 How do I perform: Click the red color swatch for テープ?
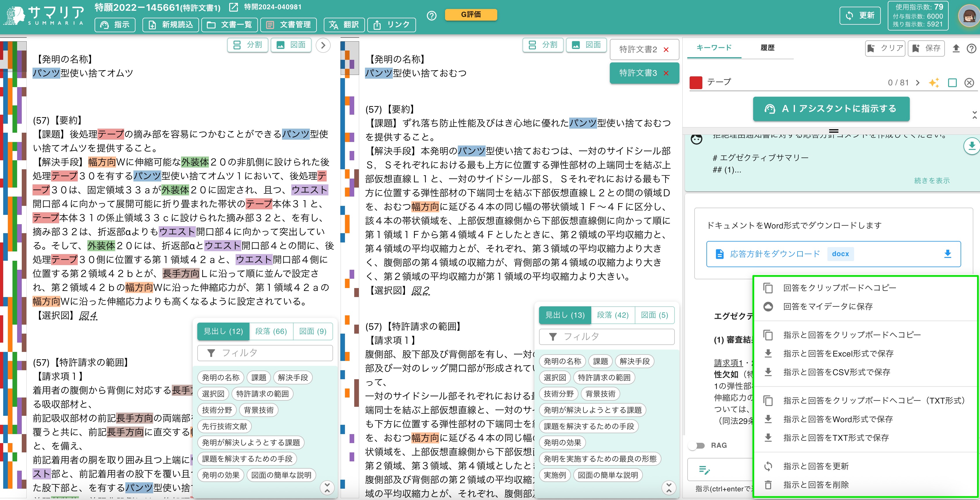pyautogui.click(x=695, y=83)
